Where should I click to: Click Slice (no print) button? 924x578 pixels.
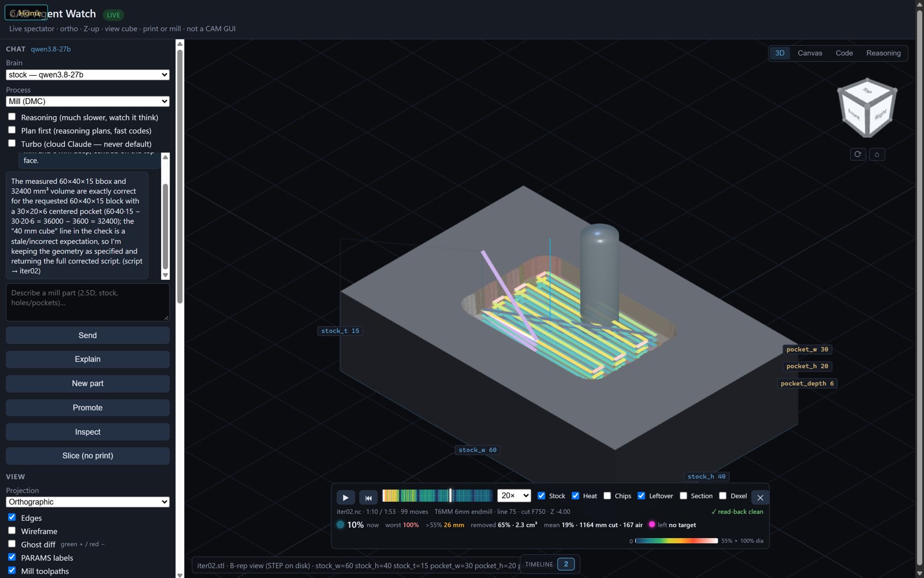click(x=88, y=455)
